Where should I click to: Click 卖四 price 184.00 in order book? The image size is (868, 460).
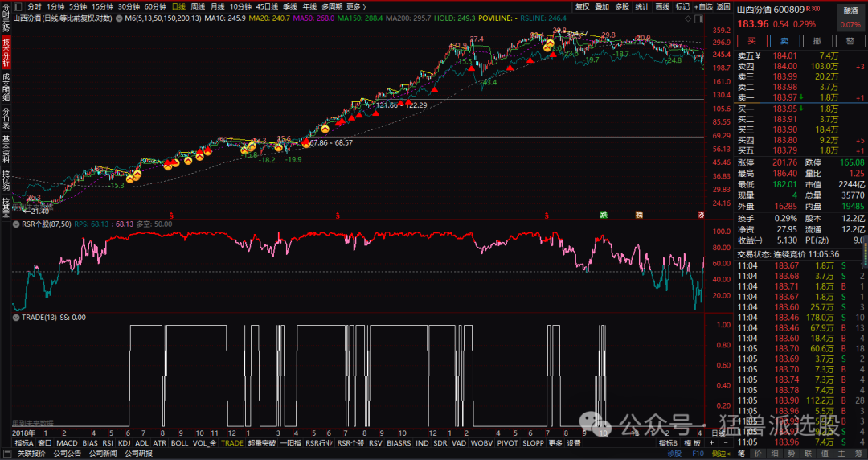[785, 66]
